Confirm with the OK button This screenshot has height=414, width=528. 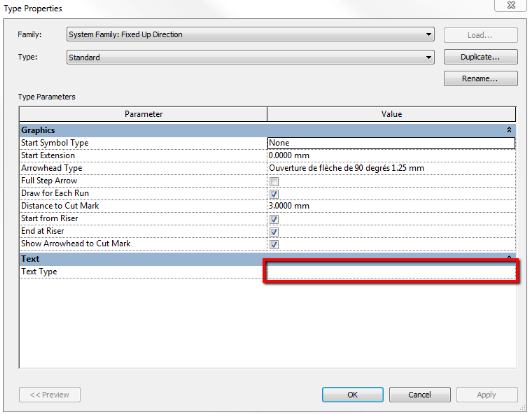coord(353,395)
